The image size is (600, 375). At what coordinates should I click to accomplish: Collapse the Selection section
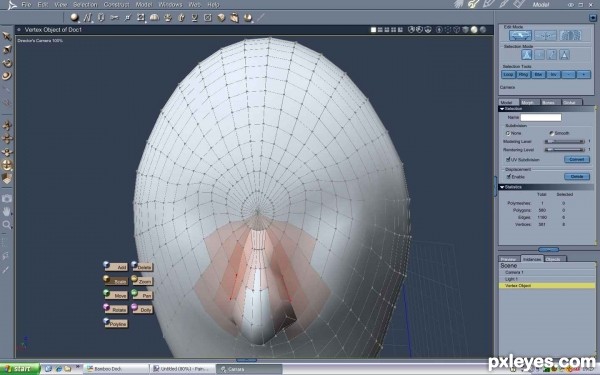point(502,109)
